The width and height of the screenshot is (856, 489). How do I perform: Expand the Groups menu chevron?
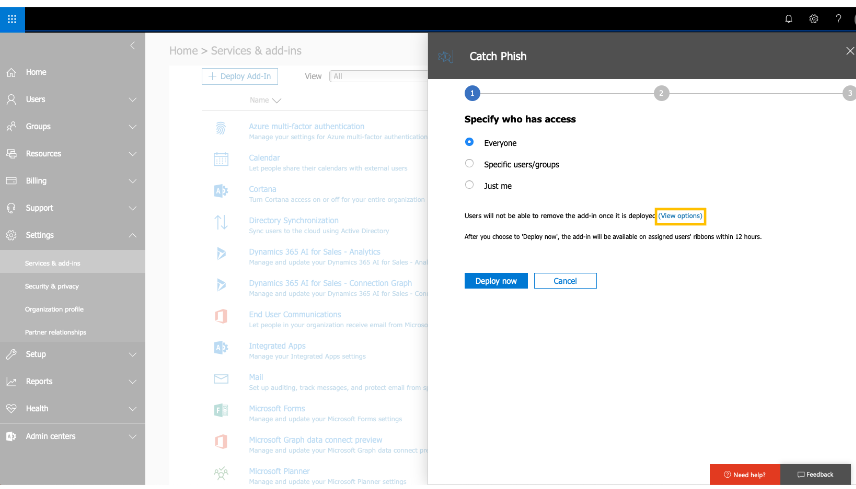point(132,127)
